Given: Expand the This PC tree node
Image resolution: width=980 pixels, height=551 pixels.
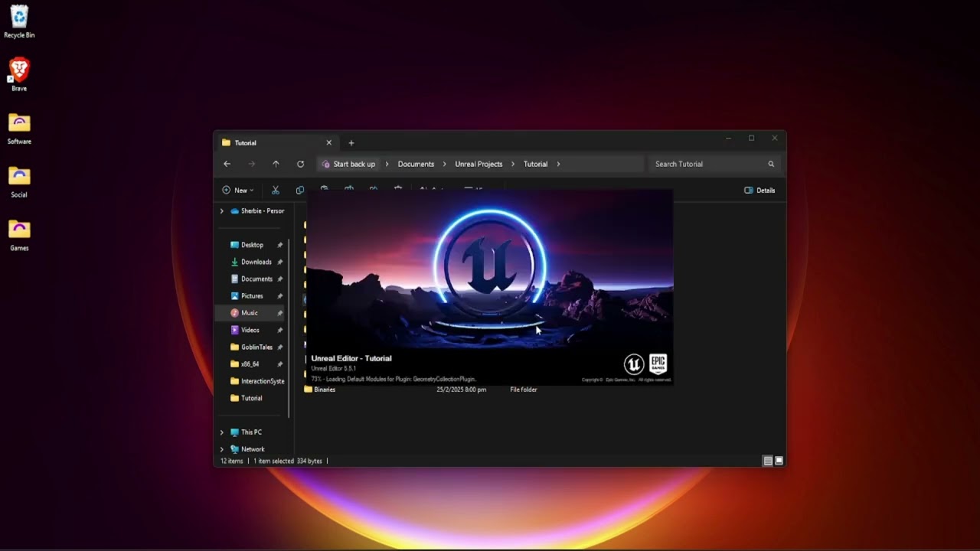Looking at the screenshot, I should click(222, 432).
